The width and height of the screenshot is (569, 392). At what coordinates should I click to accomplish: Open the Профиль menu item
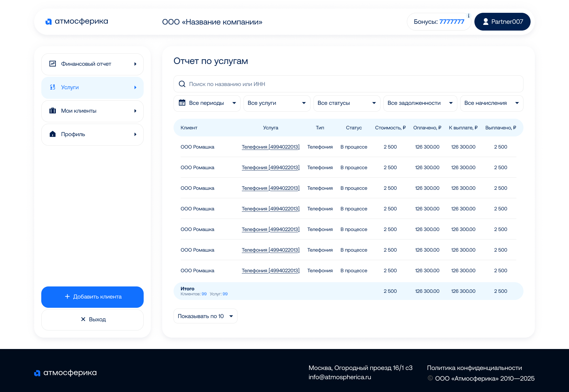92,135
